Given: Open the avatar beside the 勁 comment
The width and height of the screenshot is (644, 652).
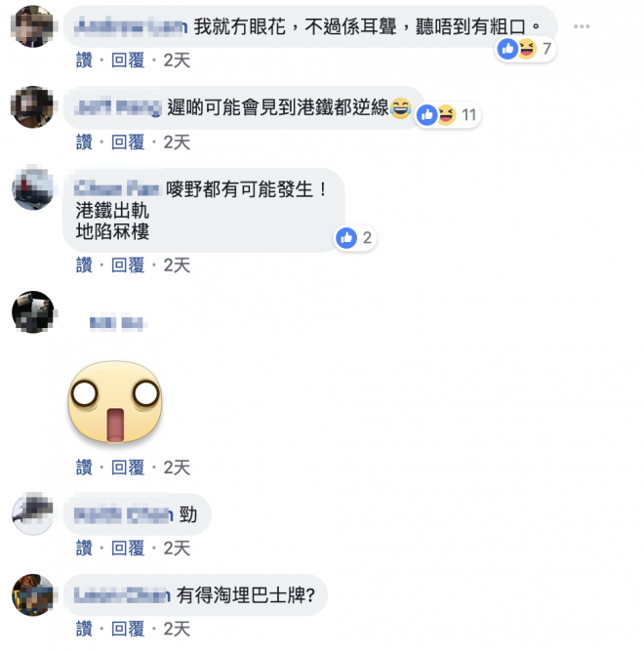Looking at the screenshot, I should 33,513.
